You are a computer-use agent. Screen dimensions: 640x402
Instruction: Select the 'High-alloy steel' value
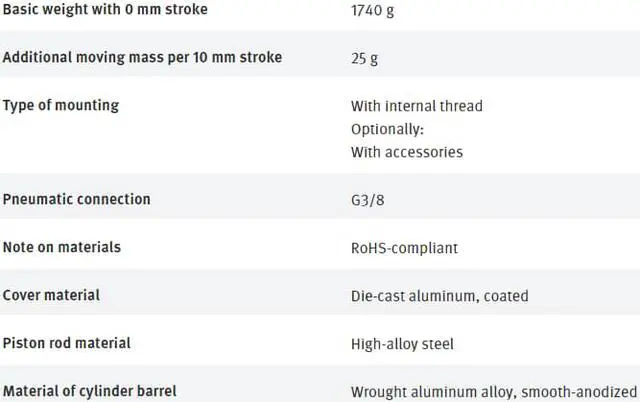point(402,344)
